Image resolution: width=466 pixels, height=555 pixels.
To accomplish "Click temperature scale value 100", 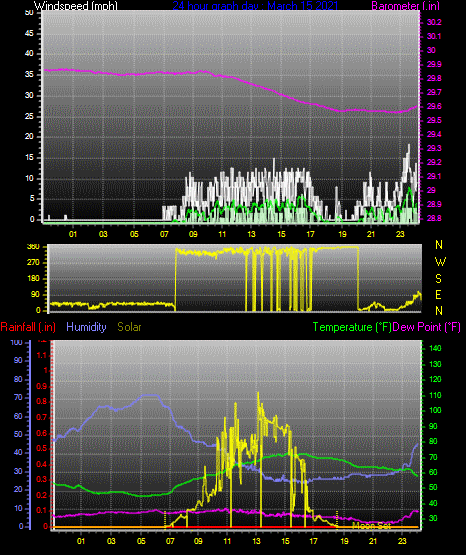I will (x=435, y=411).
